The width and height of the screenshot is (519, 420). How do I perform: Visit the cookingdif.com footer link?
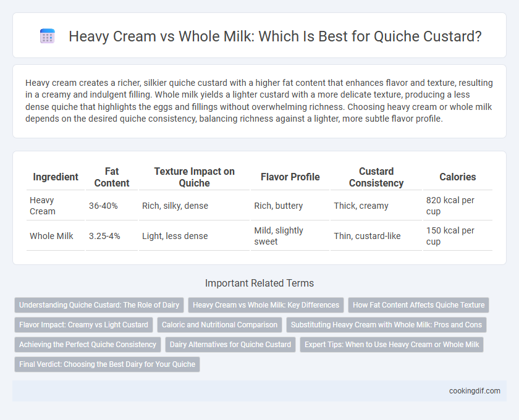[x=475, y=391]
